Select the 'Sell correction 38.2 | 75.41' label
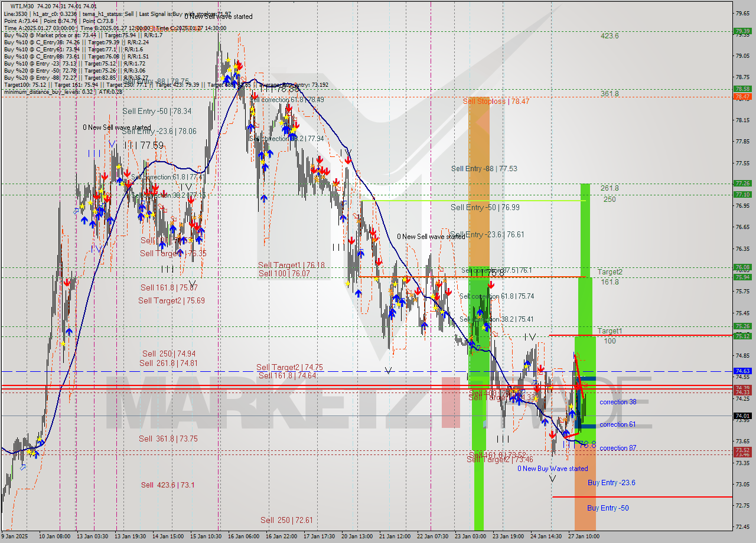This screenshot has height=543, width=756. click(x=497, y=319)
